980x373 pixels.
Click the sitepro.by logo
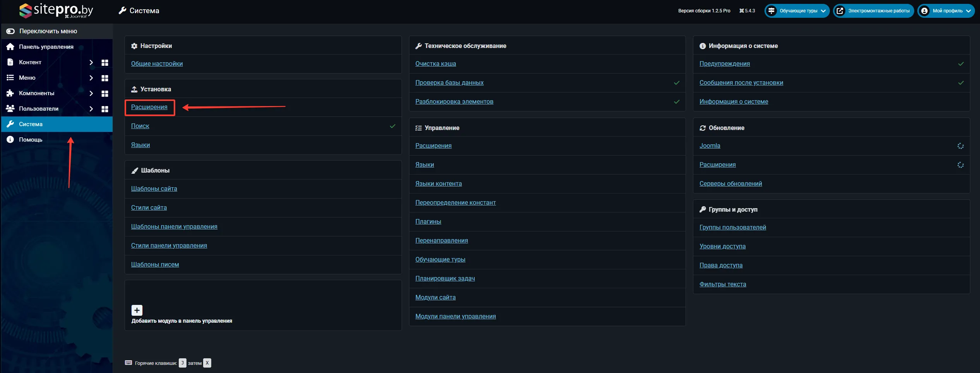[x=56, y=10]
